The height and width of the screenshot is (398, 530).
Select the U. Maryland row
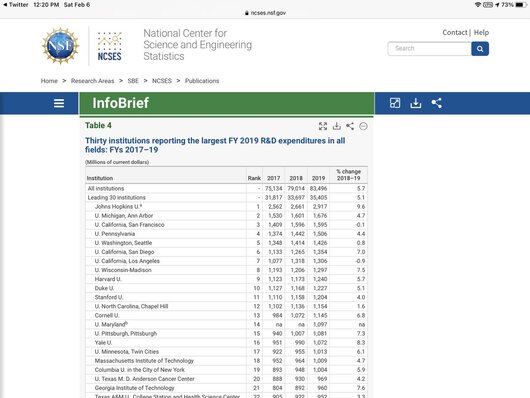coord(226,325)
